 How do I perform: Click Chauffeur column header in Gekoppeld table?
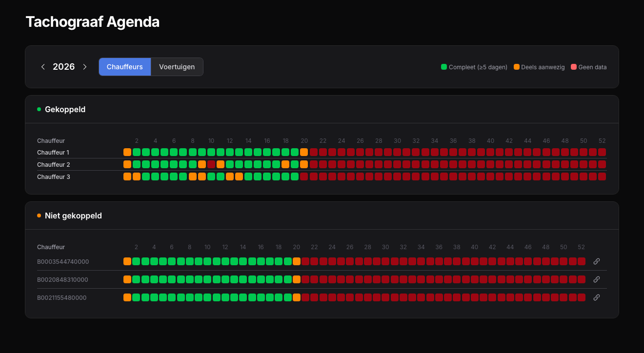coord(51,141)
